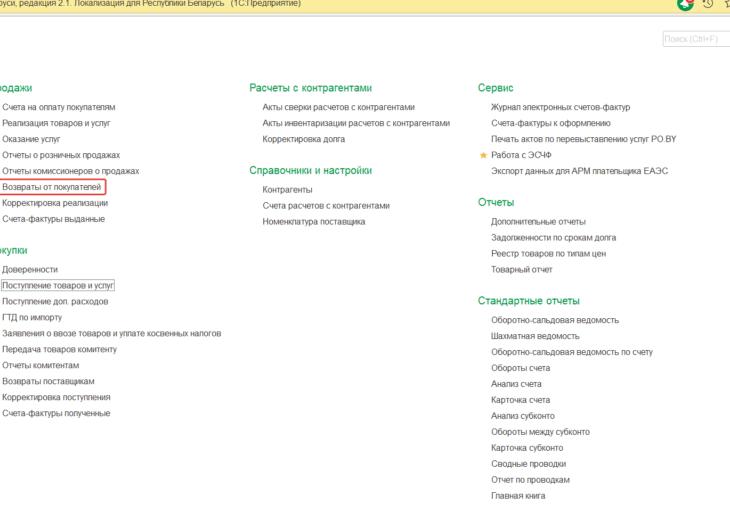Open Оказание услуг

point(31,139)
